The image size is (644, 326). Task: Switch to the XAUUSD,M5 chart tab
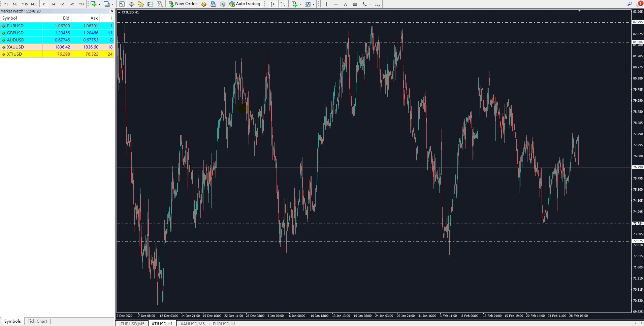[192, 324]
